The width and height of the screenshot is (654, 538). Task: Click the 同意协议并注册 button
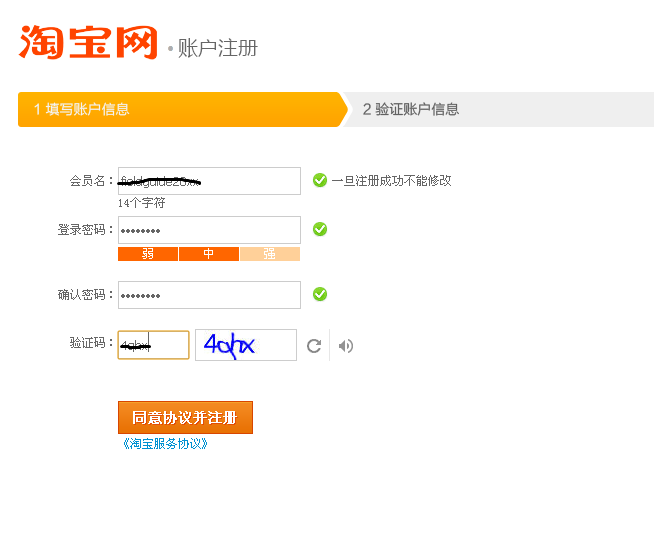coord(185,417)
